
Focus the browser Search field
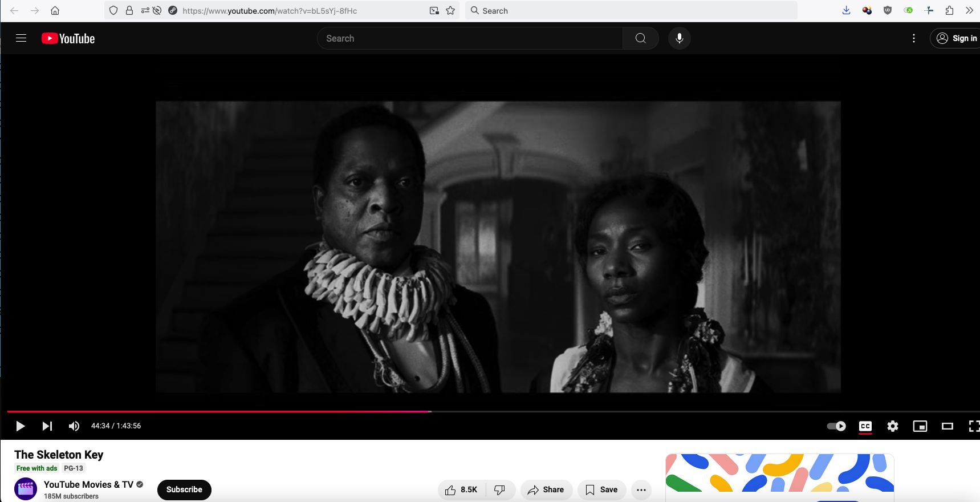point(631,11)
